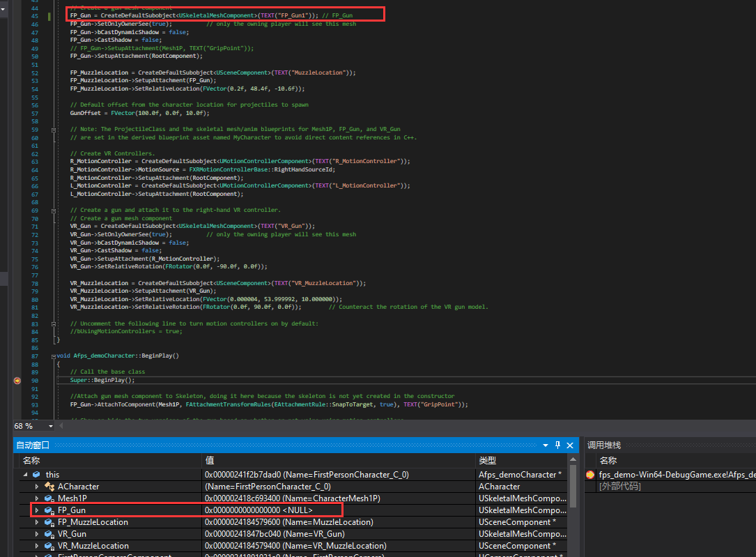Open the Autos window position dropdown arrow
756x557 pixels.
coord(546,445)
